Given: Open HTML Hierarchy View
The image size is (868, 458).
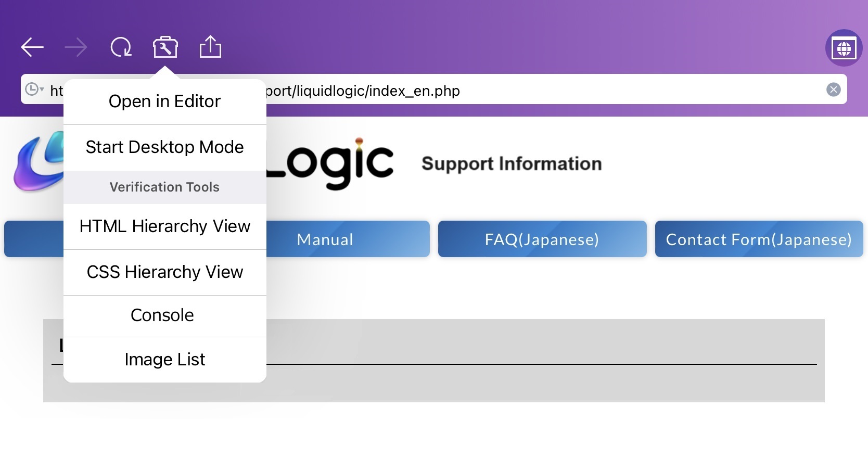Looking at the screenshot, I should click(x=165, y=226).
